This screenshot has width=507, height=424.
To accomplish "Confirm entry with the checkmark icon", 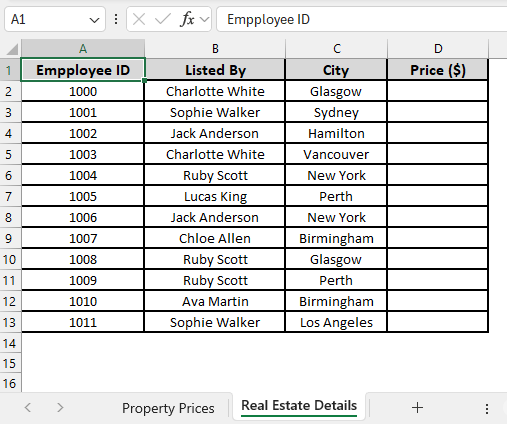I will [x=163, y=19].
